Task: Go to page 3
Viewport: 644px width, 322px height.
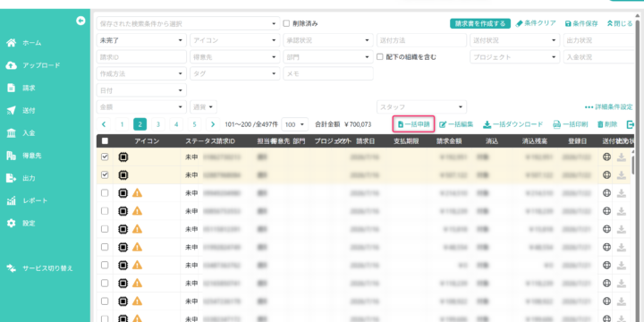Action: coord(158,124)
